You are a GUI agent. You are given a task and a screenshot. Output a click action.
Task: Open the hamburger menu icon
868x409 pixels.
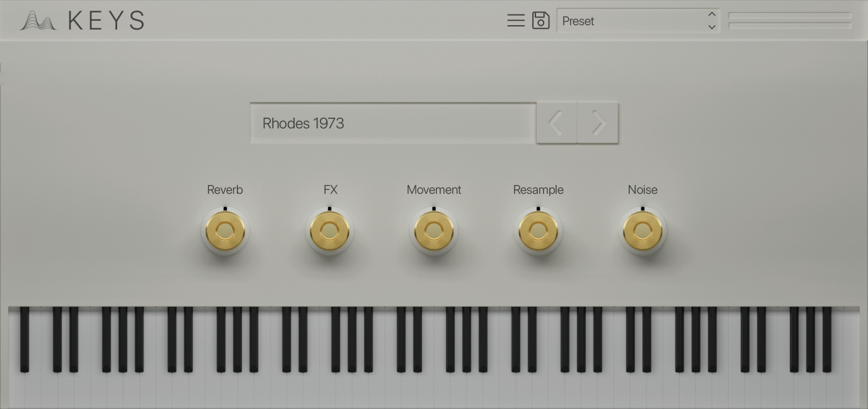(x=516, y=21)
